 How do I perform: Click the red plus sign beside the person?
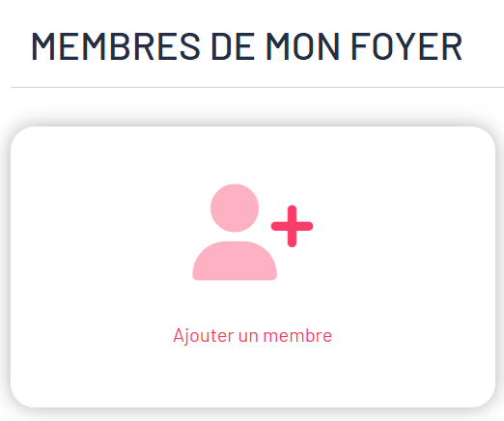[x=292, y=226]
